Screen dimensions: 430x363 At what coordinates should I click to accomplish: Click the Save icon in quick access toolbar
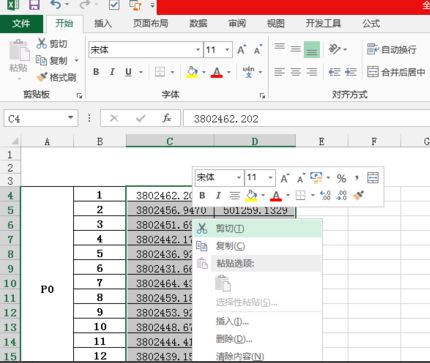[34, 5]
